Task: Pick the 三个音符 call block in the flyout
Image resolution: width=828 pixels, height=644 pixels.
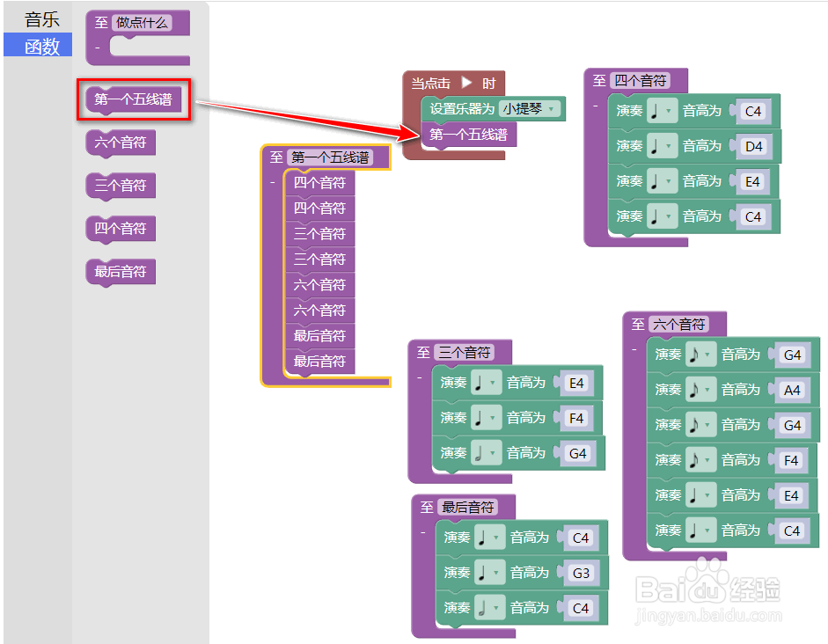Action: tap(121, 186)
